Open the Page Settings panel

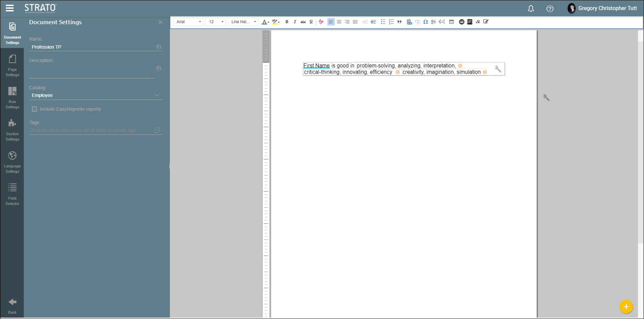(x=12, y=65)
